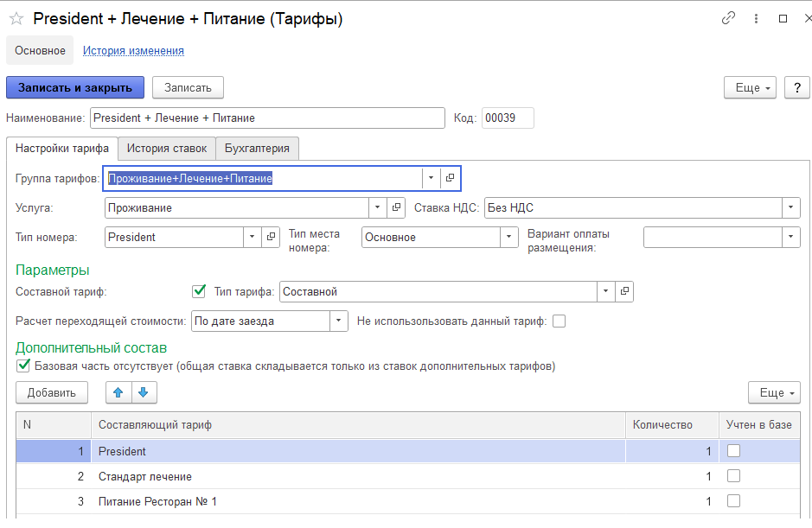Viewport: 812px width, 528px height.
Task: Open the Услуга field linked record icon
Action: 396,207
